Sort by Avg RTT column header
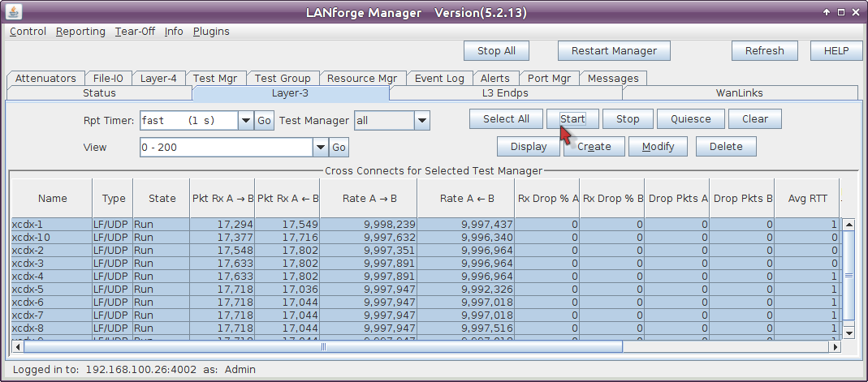Viewport: 868px width, 382px height. (x=807, y=199)
